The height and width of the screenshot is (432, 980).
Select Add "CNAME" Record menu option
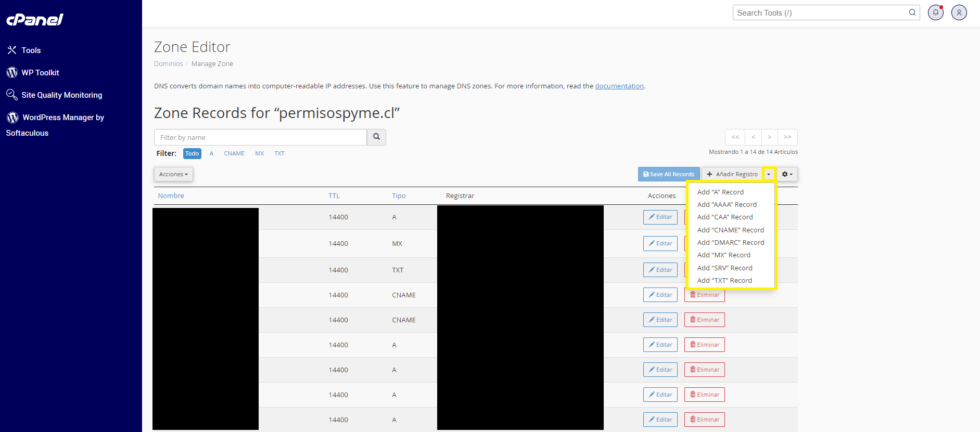coord(730,230)
